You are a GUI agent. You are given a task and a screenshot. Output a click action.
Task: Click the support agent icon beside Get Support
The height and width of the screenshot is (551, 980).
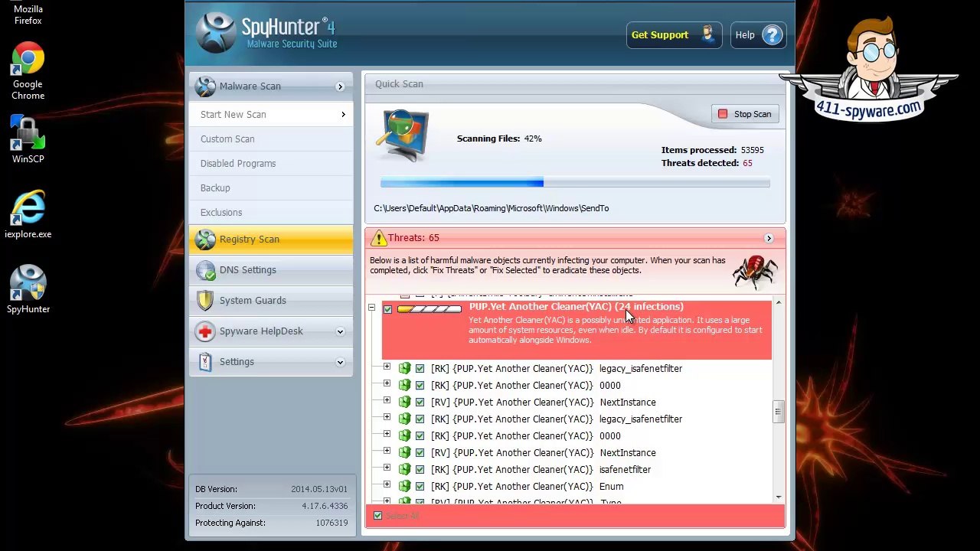pyautogui.click(x=707, y=34)
